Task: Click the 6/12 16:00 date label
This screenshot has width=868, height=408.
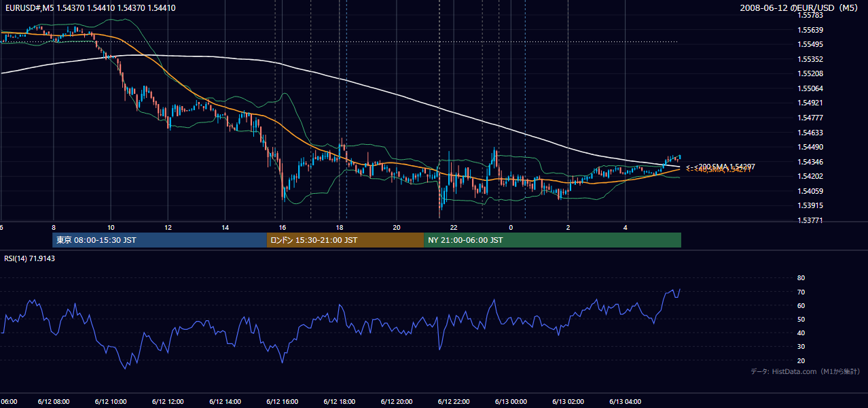Action: 282,402
